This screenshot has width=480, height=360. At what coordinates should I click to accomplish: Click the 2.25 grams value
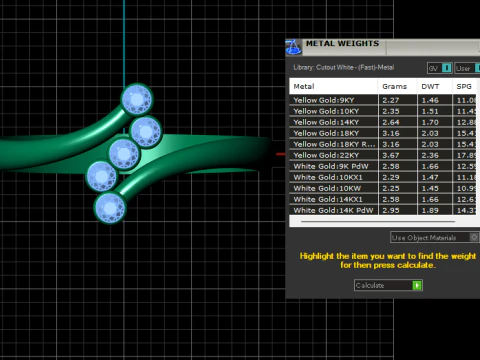point(391,188)
